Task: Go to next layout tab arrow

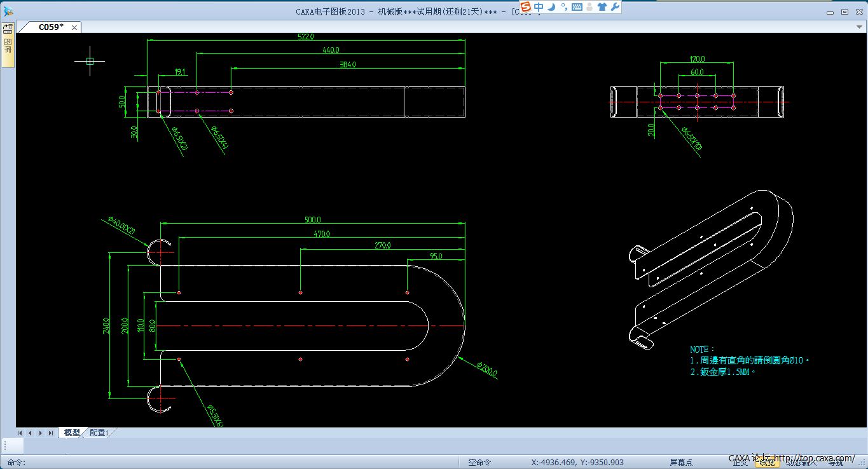Action: click(41, 433)
